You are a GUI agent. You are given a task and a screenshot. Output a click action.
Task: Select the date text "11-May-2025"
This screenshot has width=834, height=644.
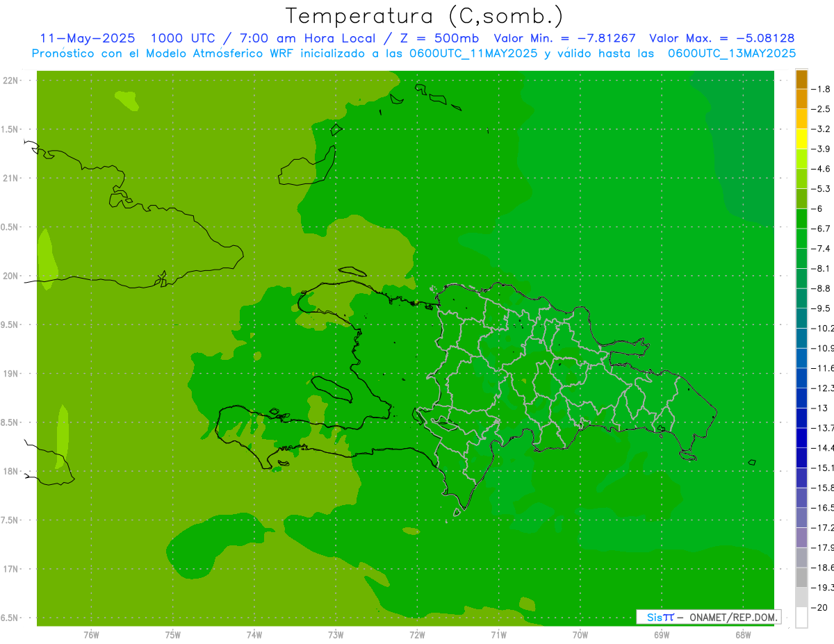(x=87, y=38)
